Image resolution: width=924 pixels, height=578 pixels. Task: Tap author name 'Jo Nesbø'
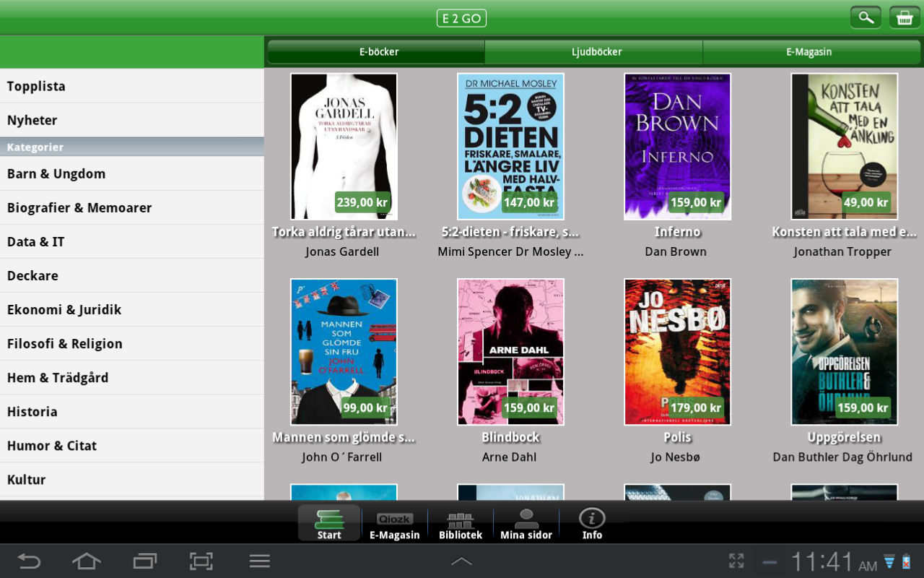(x=676, y=457)
